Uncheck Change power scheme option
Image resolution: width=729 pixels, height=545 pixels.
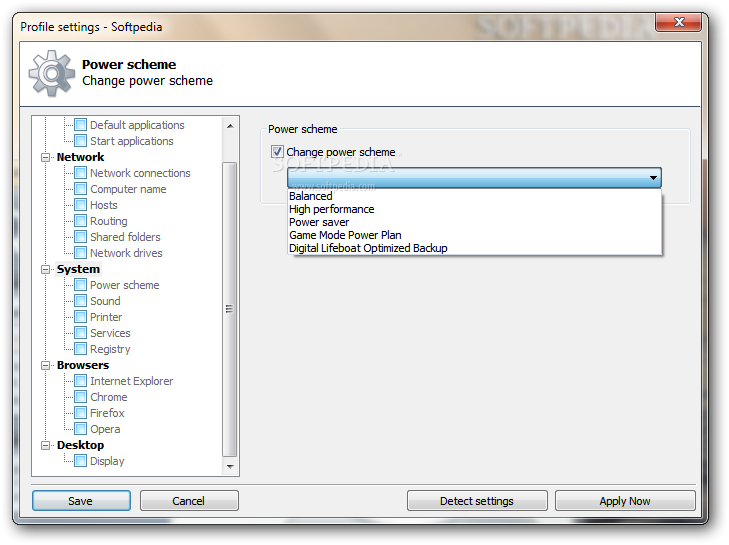click(x=277, y=152)
